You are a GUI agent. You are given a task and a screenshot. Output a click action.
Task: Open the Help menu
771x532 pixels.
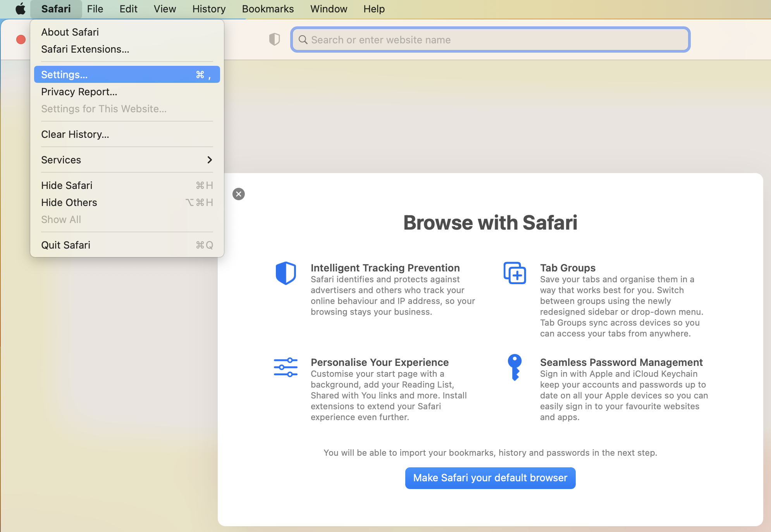point(374,9)
